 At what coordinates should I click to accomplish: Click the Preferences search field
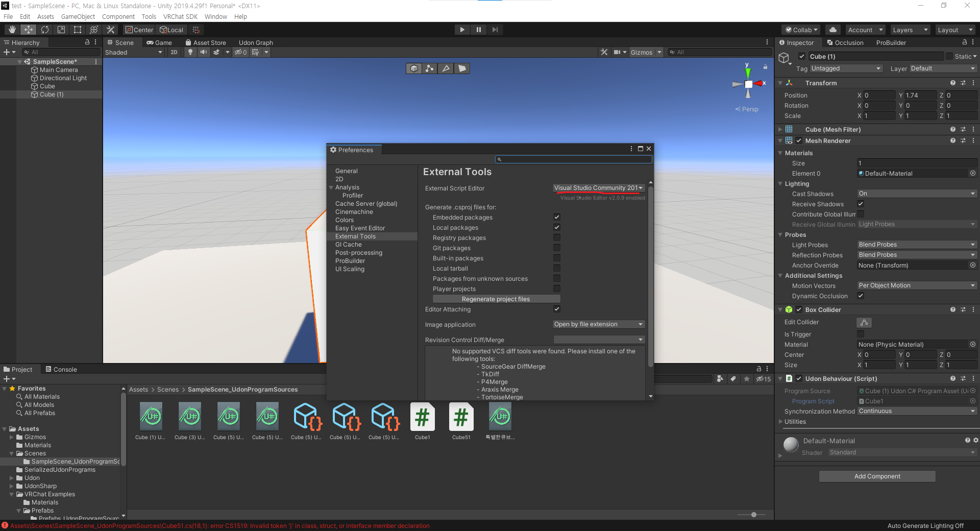pyautogui.click(x=574, y=159)
